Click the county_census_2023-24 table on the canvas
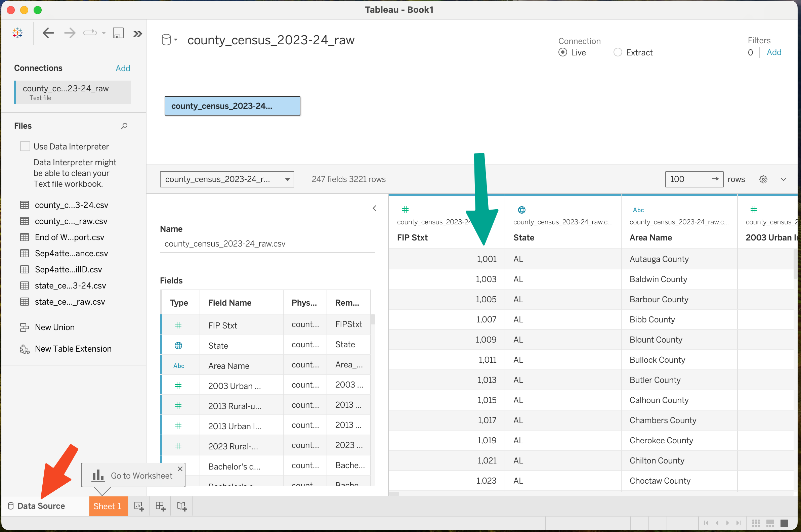Viewport: 801px width, 532px height. (232, 106)
